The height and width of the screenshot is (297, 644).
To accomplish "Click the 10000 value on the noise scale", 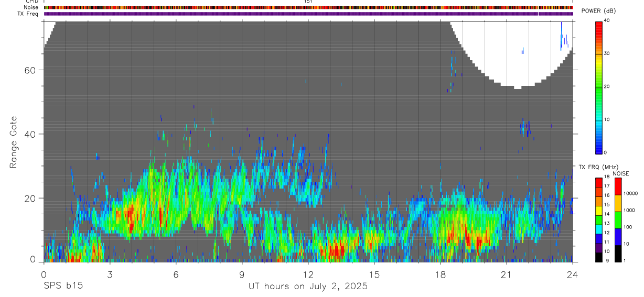I will [630, 193].
